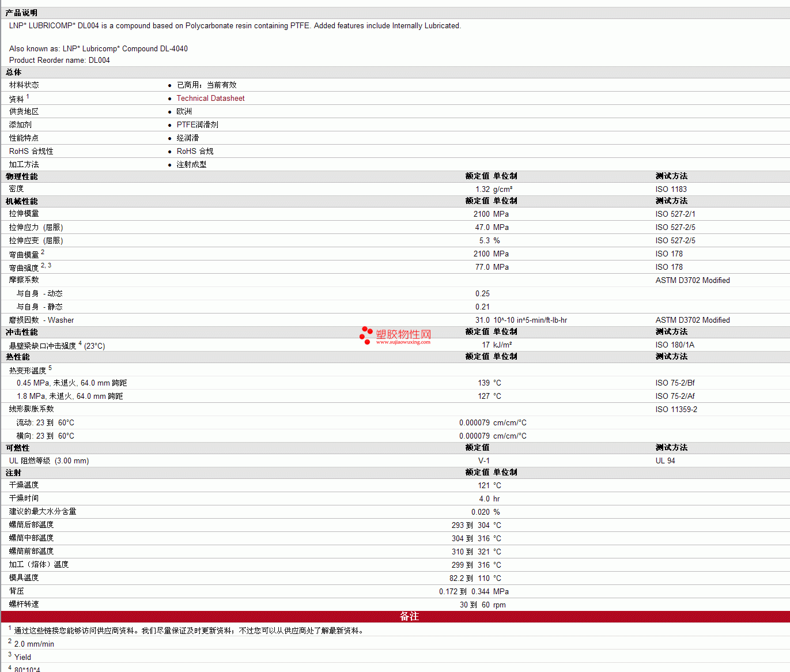Image resolution: width=790 pixels, height=672 pixels.
Task: Select the 293 到 304 rear barrel temperature
Action: click(x=471, y=526)
